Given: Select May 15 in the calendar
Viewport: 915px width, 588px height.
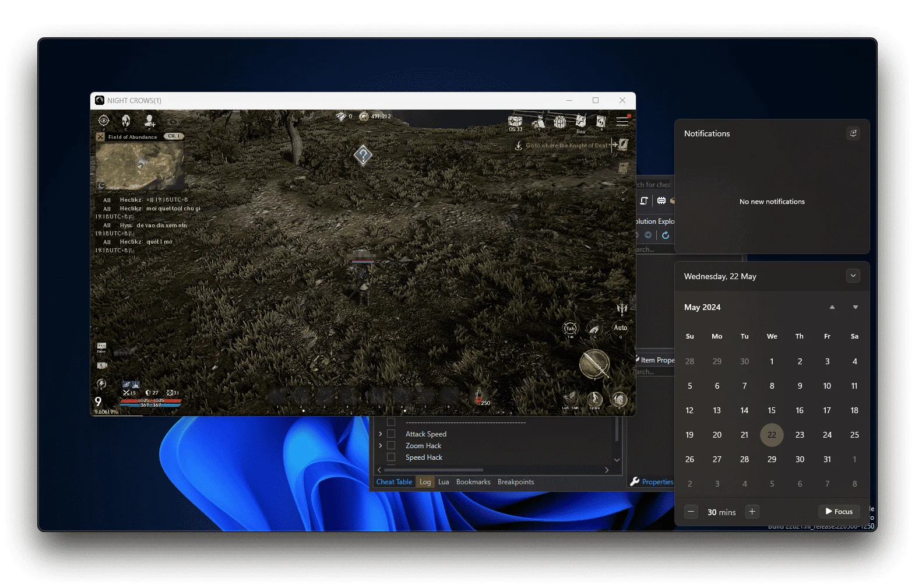Looking at the screenshot, I should point(772,410).
